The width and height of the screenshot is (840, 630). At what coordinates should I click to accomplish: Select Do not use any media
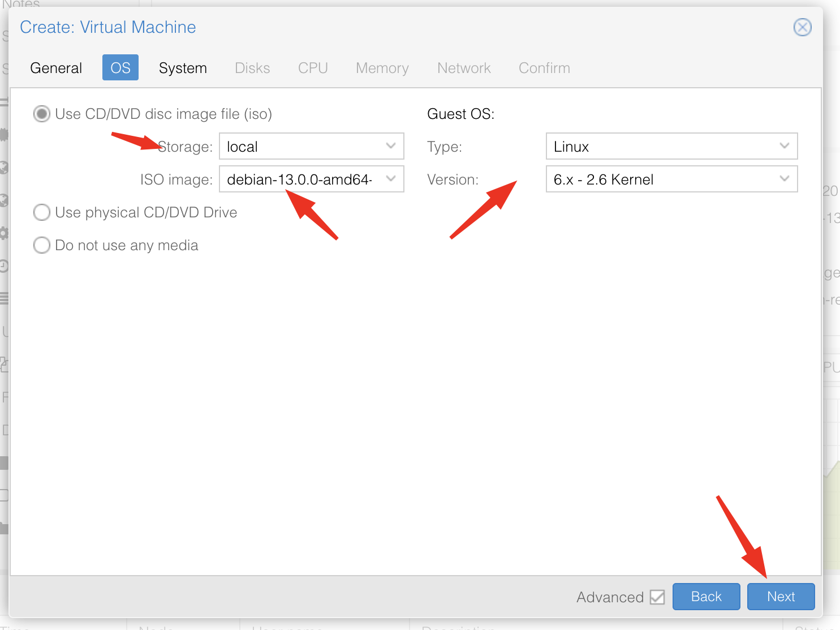42,246
